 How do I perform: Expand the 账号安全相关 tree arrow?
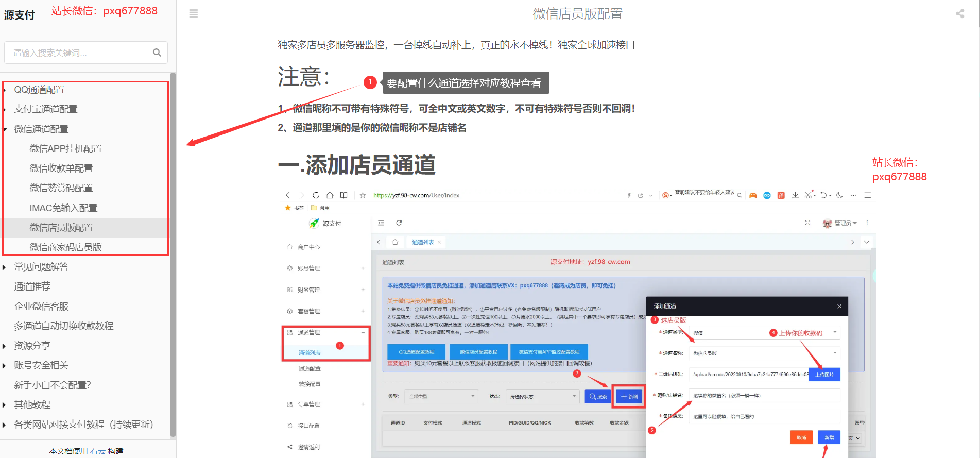click(5, 365)
